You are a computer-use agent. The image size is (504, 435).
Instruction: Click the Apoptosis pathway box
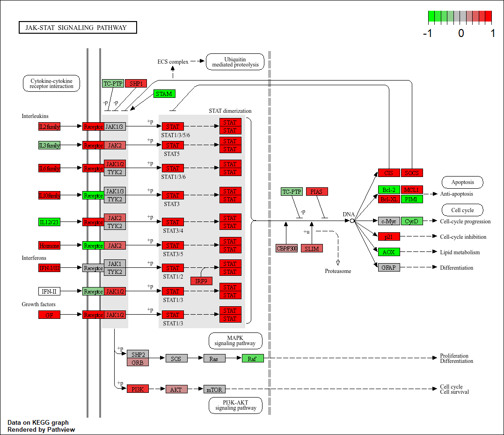[462, 182]
